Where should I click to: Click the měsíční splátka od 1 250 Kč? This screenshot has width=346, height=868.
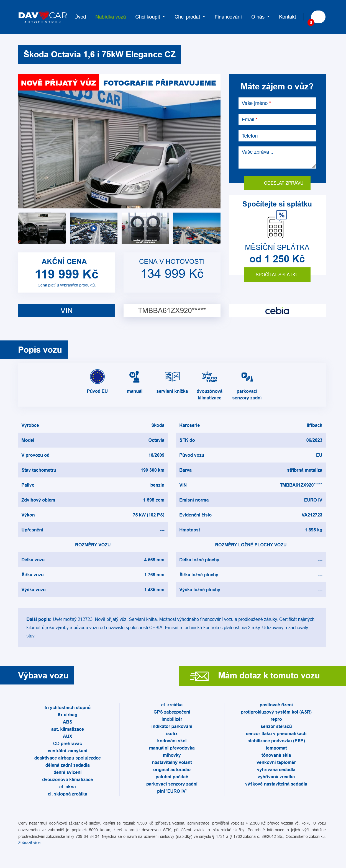coord(277,259)
